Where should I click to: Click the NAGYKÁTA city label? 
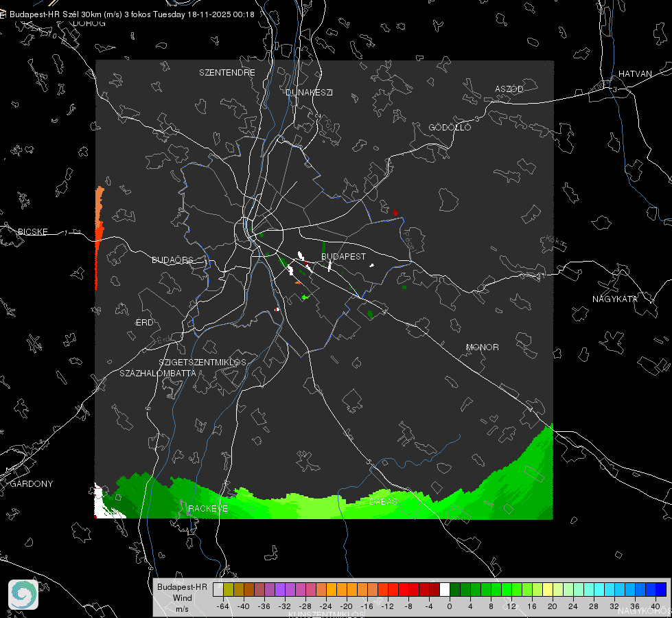tap(614, 299)
